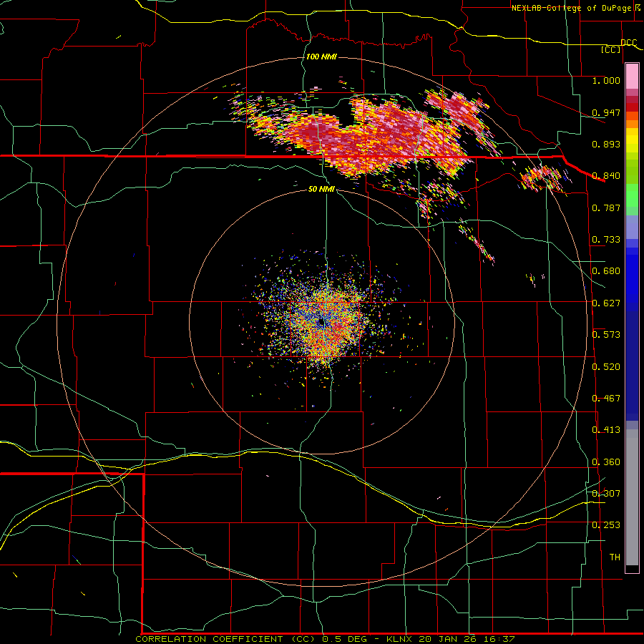Click the 50 NMI range ring label
Image resolution: width=644 pixels, height=644 pixels.
(321, 189)
